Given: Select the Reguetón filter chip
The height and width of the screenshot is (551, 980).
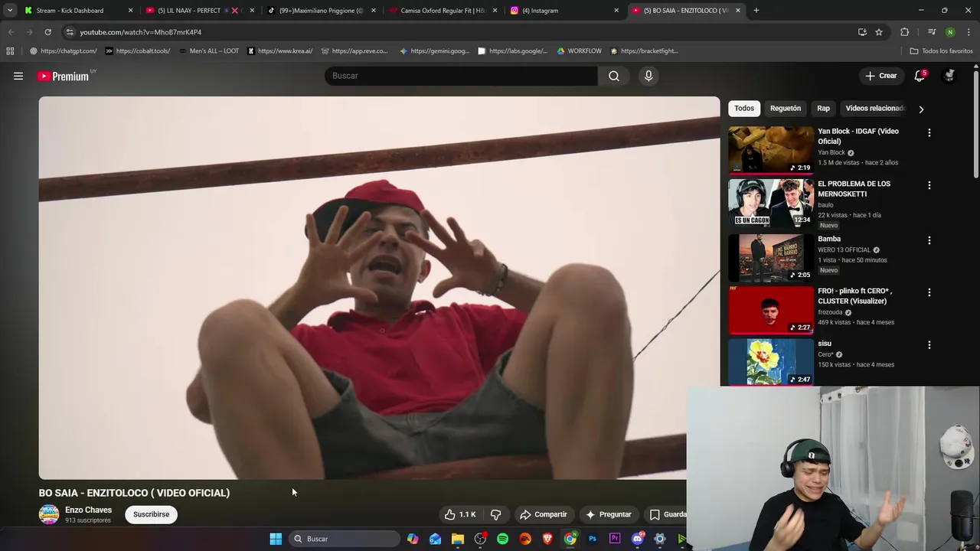Looking at the screenshot, I should (x=786, y=109).
